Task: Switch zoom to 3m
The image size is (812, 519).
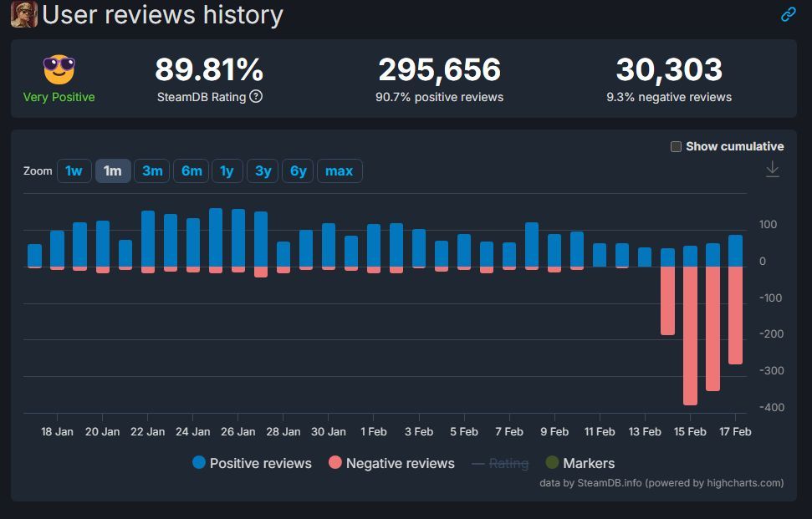Action: [152, 170]
